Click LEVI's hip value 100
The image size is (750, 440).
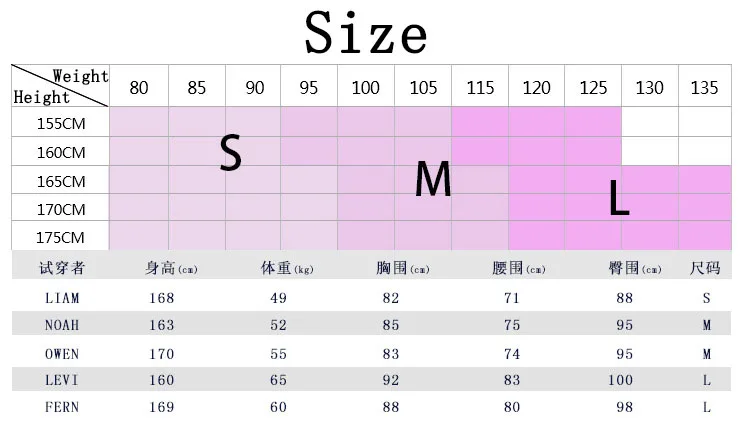pos(620,380)
